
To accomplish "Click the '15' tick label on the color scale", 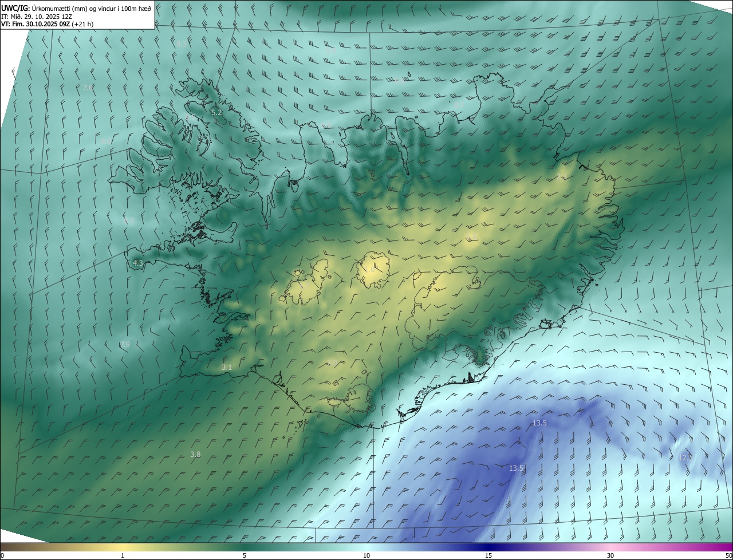I will pyautogui.click(x=488, y=555).
